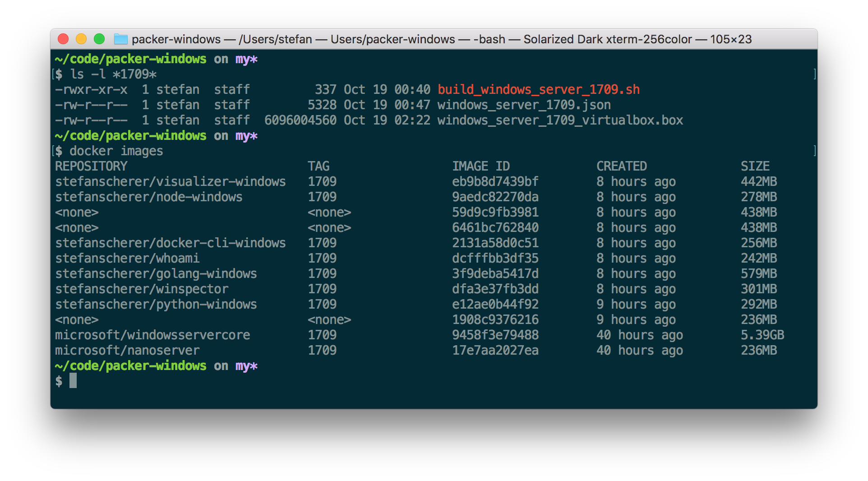
Task: Click windows_server_1709.json filename
Action: point(524,105)
